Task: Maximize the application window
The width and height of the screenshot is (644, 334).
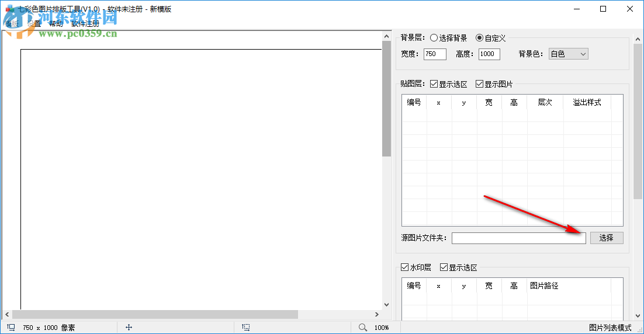Action: [603, 9]
